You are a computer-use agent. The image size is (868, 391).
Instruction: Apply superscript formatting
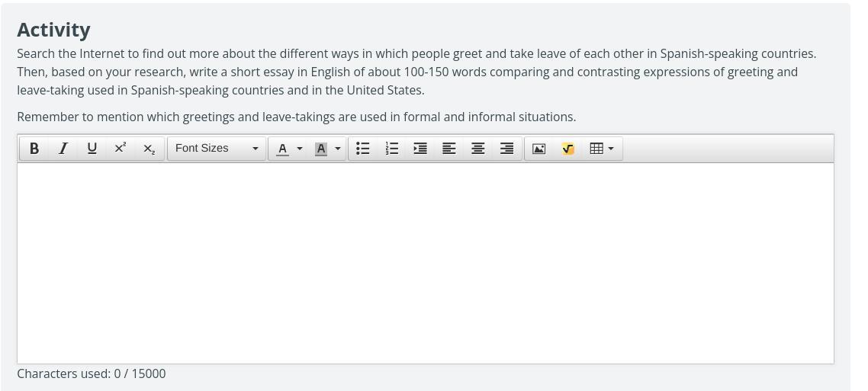(120, 148)
